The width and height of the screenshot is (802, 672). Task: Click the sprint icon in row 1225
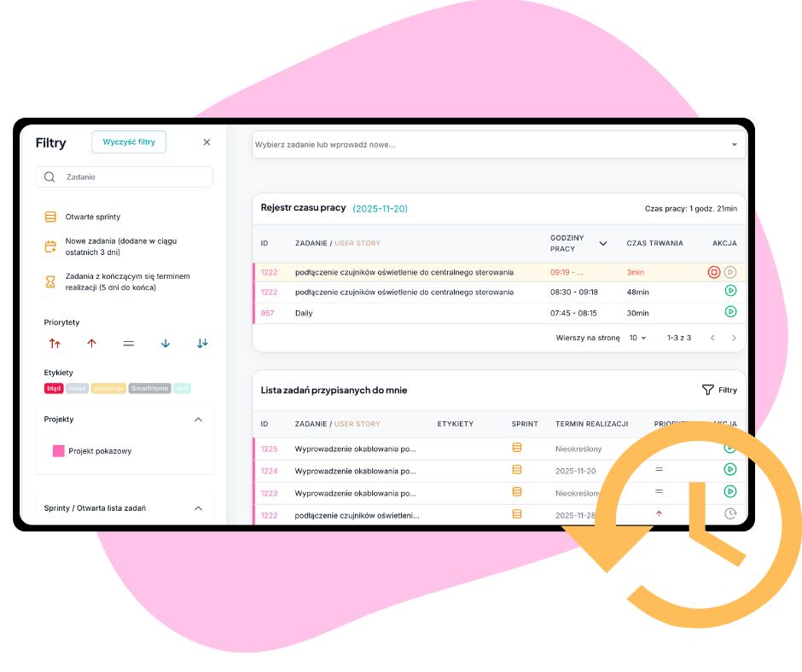point(516,448)
